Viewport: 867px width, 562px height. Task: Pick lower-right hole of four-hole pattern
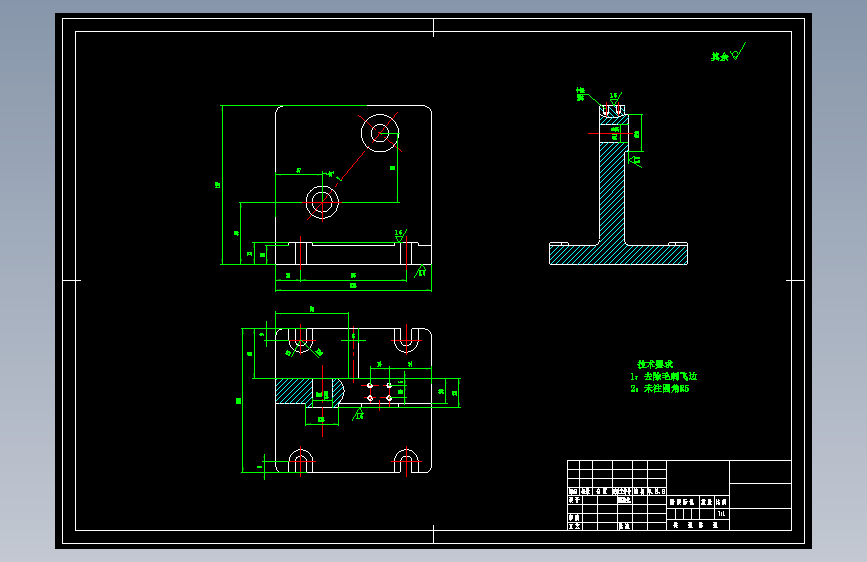click(x=389, y=398)
